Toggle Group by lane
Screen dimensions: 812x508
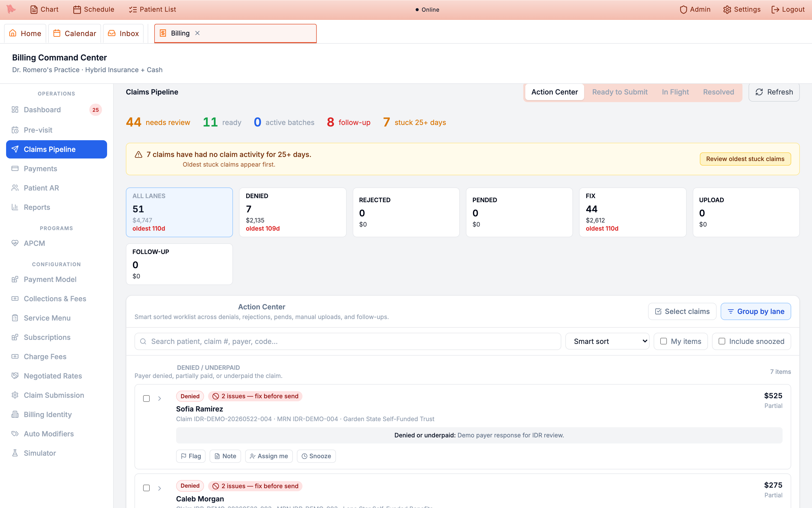[756, 311]
